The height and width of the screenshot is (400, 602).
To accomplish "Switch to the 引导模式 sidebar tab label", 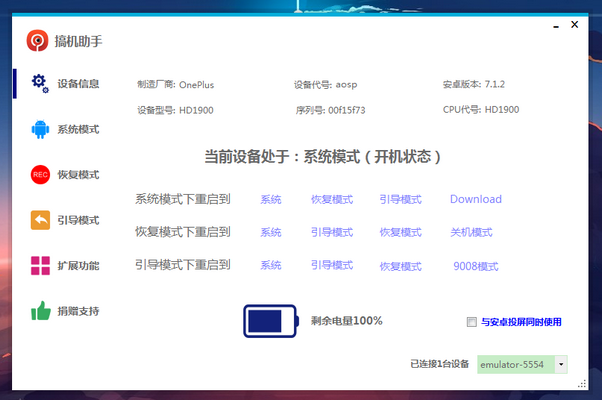I will pyautogui.click(x=78, y=220).
